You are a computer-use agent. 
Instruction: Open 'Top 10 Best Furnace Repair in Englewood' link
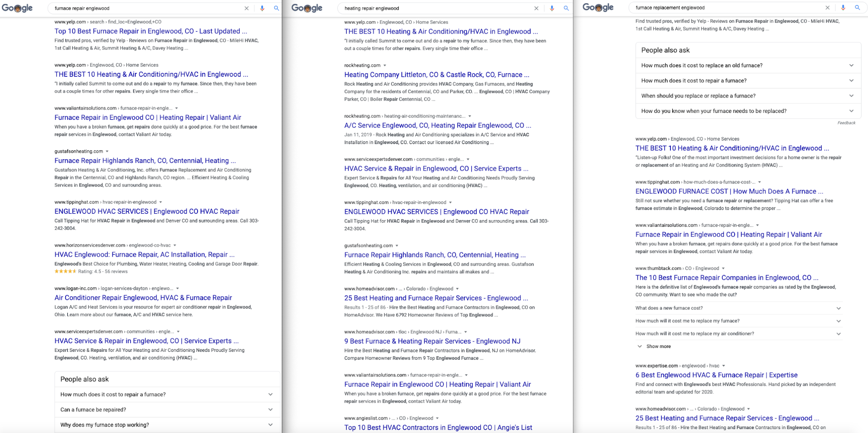[151, 31]
